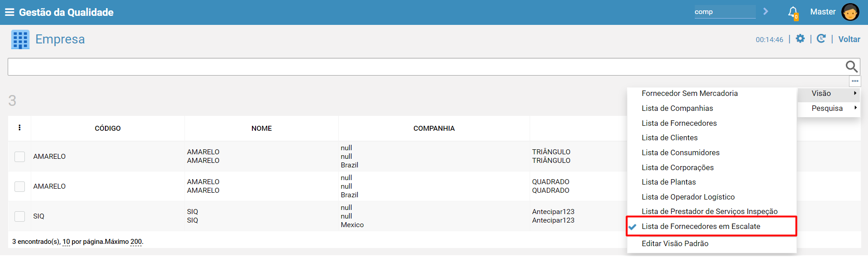Open Editar Visão Padrão
The width and height of the screenshot is (868, 257).
click(x=675, y=243)
